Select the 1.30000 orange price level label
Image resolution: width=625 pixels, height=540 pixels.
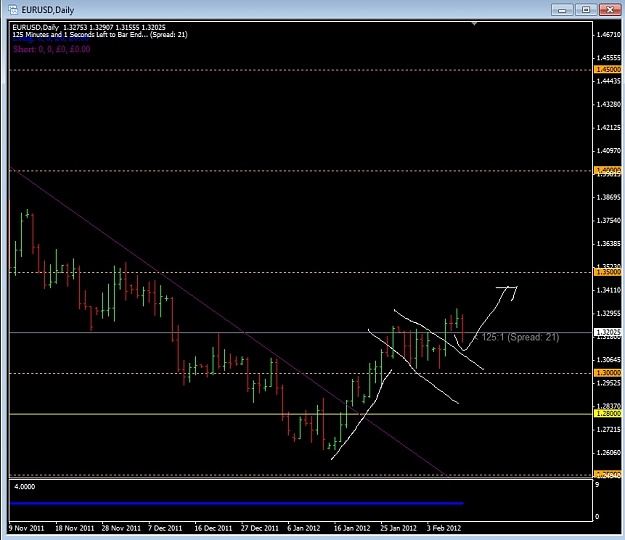click(608, 373)
